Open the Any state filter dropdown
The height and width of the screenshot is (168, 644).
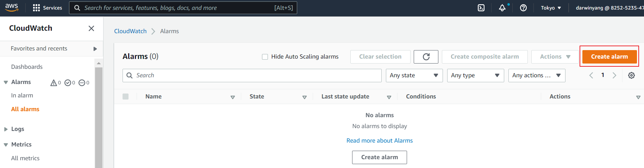click(x=414, y=76)
